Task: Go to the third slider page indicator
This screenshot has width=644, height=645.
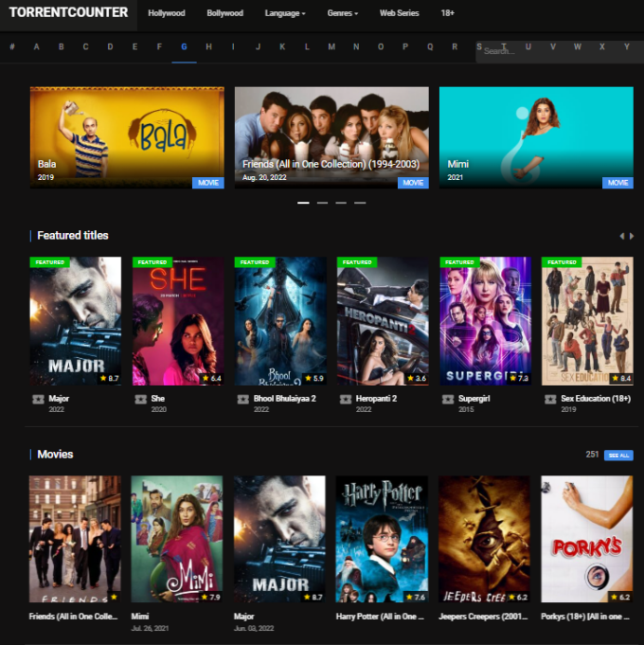Action: [341, 203]
